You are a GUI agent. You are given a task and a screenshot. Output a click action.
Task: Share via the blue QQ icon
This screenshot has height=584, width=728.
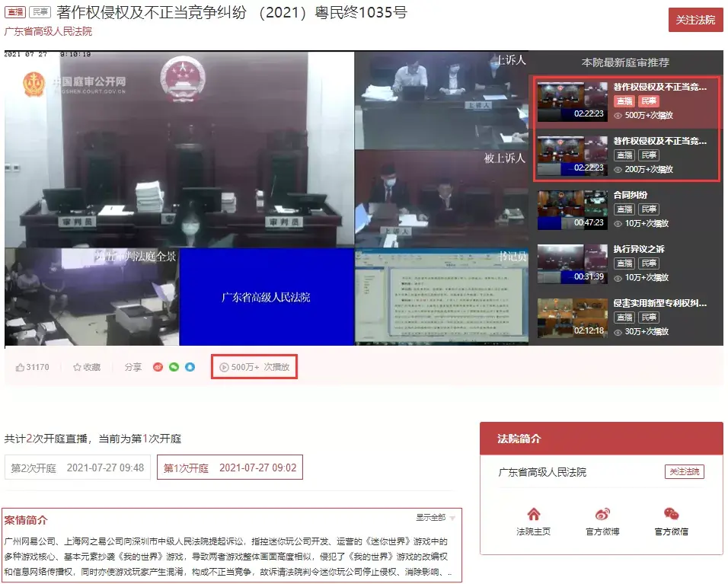point(190,367)
